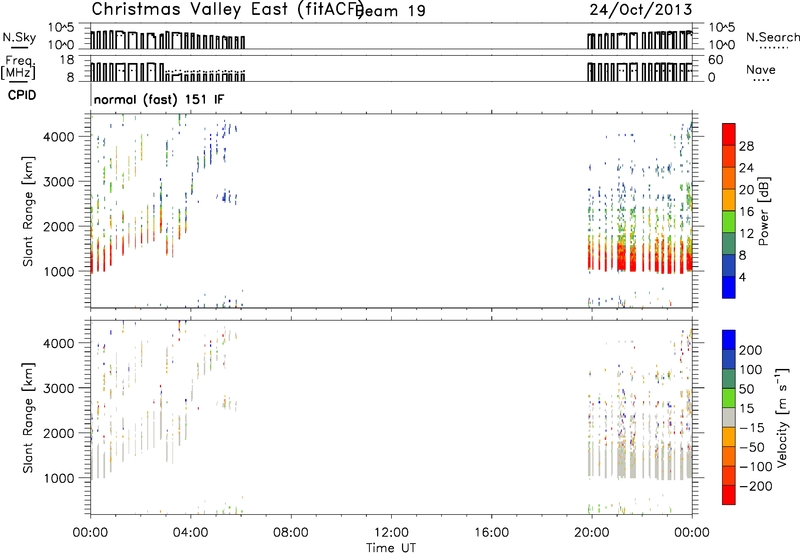800x554 pixels.
Task: Click the 'Christmas Valley East (fitACF)' title
Action: coord(228,10)
